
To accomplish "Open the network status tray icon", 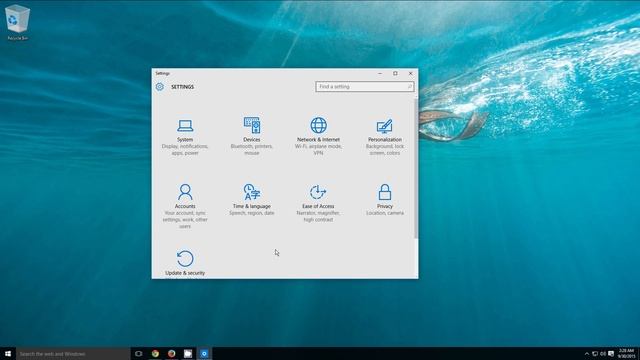I will [x=595, y=354].
